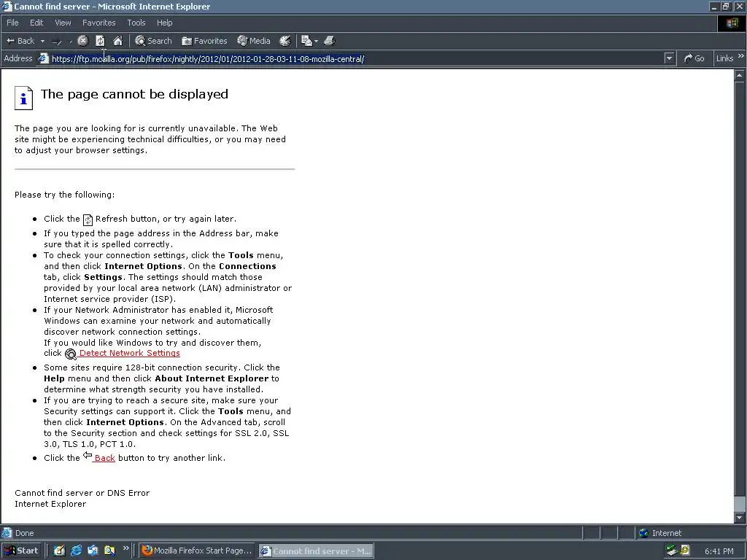Click the Stop loading icon

click(83, 41)
